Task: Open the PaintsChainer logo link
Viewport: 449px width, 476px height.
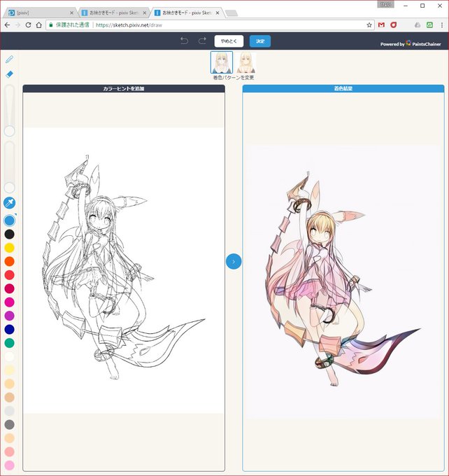Action: [x=411, y=43]
